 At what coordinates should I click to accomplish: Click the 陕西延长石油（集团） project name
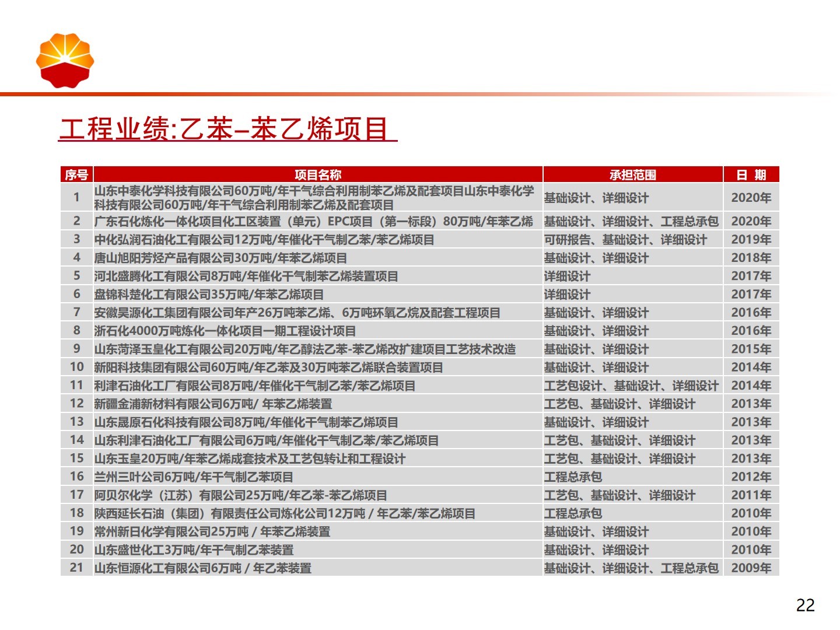pos(285,513)
